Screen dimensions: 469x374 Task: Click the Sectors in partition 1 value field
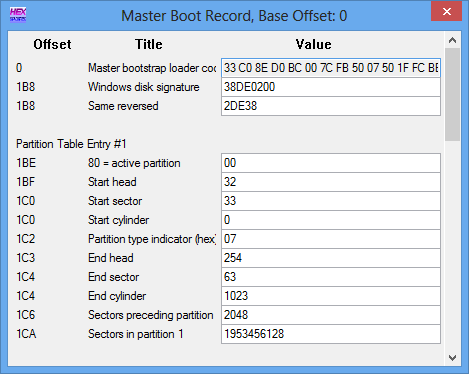(x=331, y=334)
